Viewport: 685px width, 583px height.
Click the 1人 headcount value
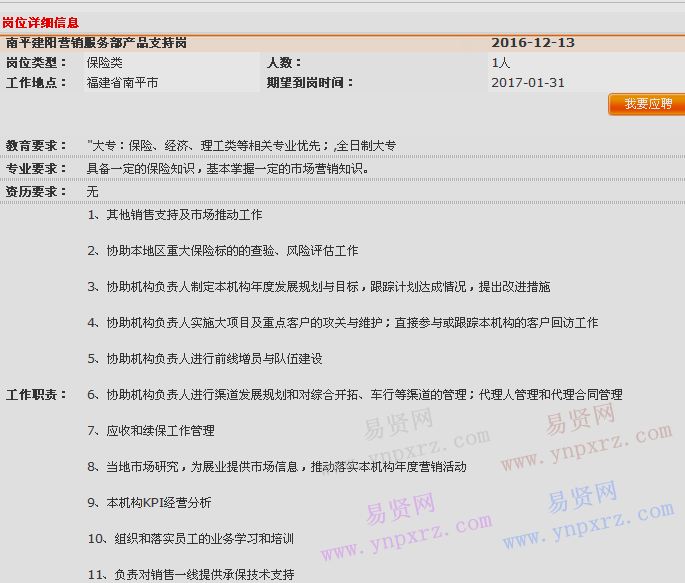(501, 63)
